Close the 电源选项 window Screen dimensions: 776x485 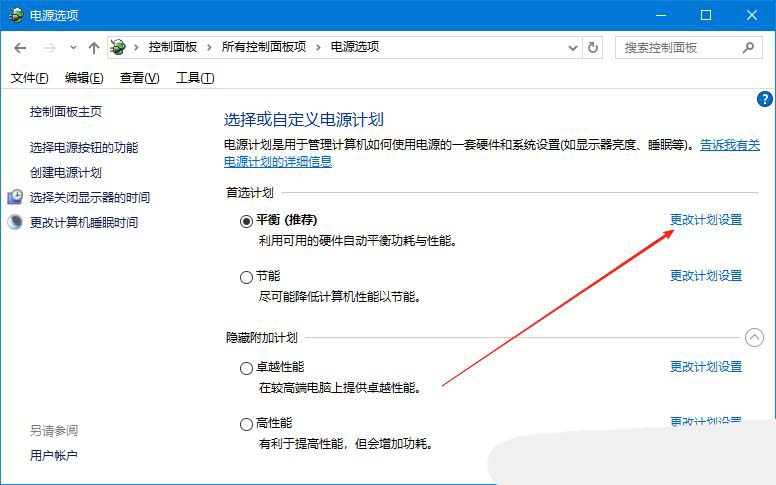(752, 15)
